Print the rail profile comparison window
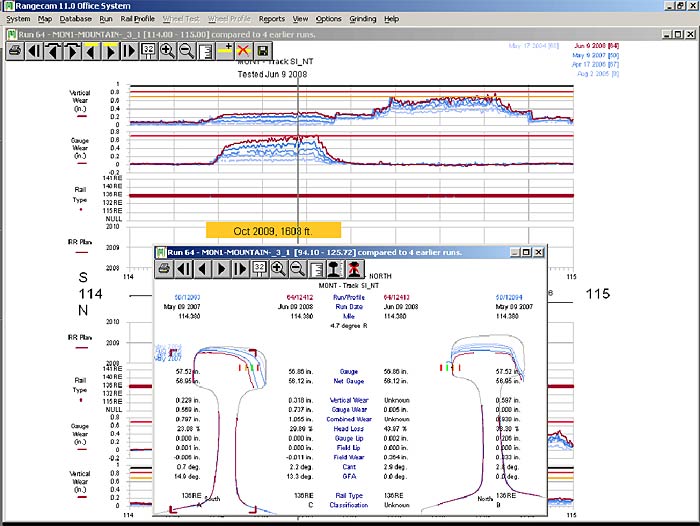 [164, 269]
